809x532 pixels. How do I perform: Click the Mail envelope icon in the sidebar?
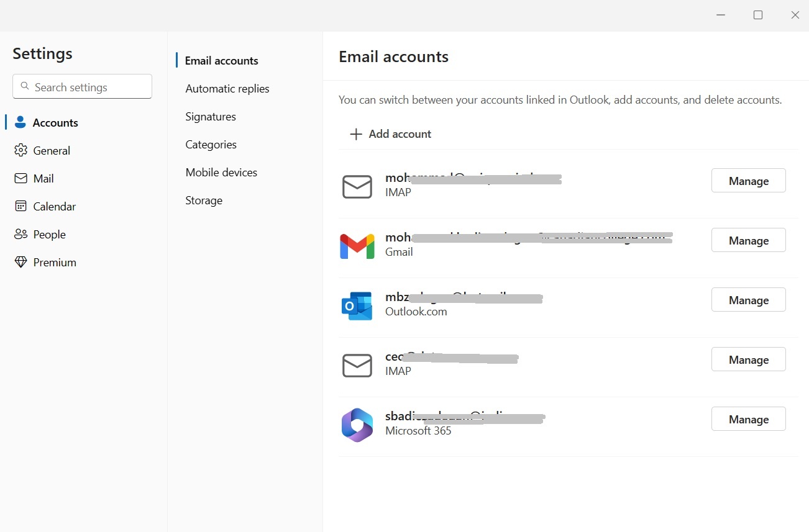coord(21,178)
